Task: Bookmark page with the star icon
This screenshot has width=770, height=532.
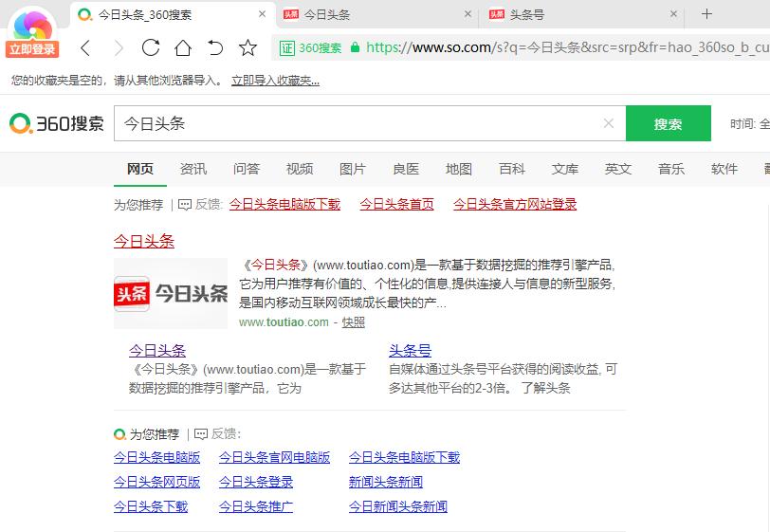Action: 247,47
